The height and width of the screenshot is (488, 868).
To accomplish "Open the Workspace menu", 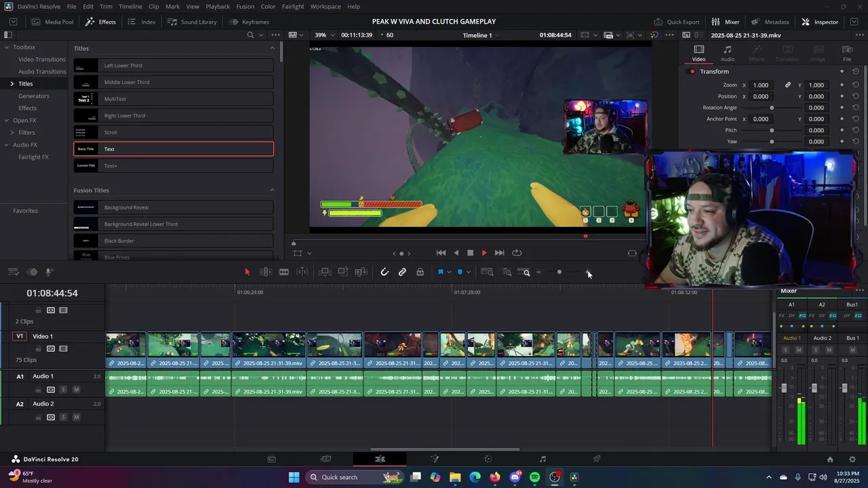I will pos(325,6).
